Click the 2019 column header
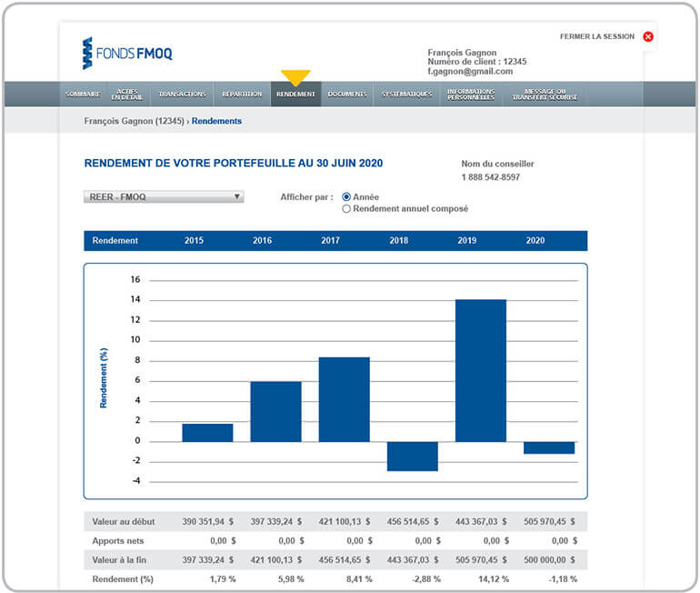This screenshot has height=593, width=700. click(x=467, y=241)
